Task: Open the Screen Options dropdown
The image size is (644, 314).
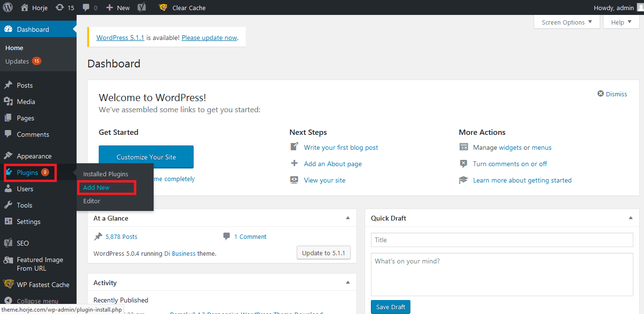Action: [566, 22]
